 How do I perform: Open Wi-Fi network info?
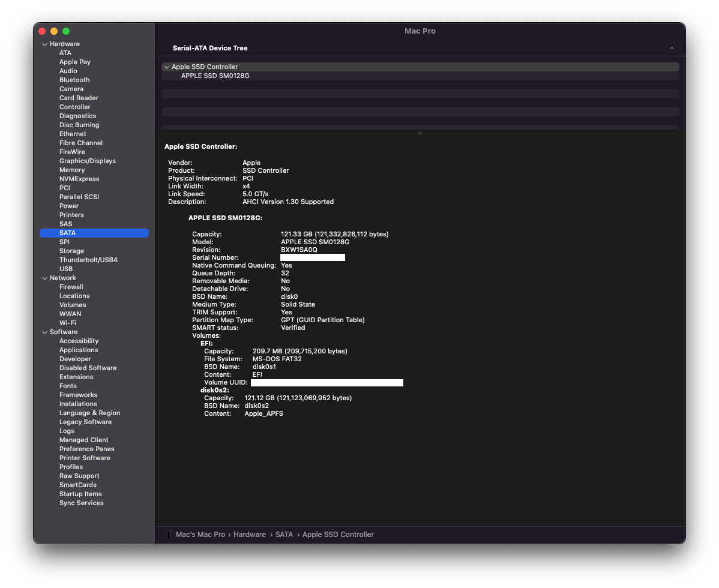click(67, 323)
